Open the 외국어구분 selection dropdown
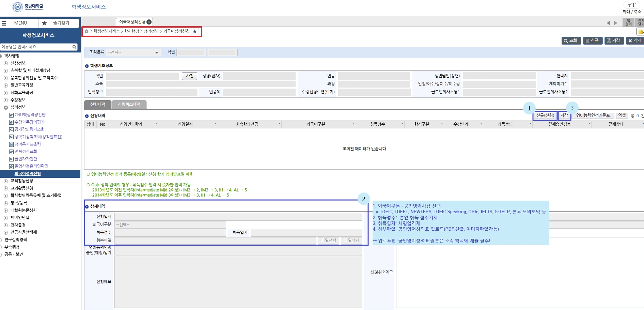Viewport: 644px width, 310px height. pos(170,225)
